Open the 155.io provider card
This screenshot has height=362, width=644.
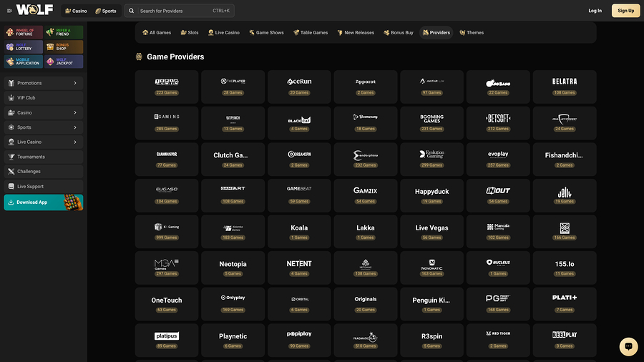pos(565,268)
